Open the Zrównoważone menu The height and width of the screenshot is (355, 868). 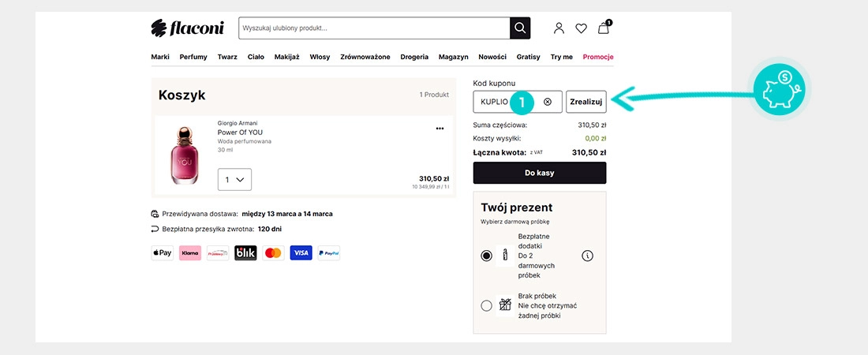pos(365,57)
